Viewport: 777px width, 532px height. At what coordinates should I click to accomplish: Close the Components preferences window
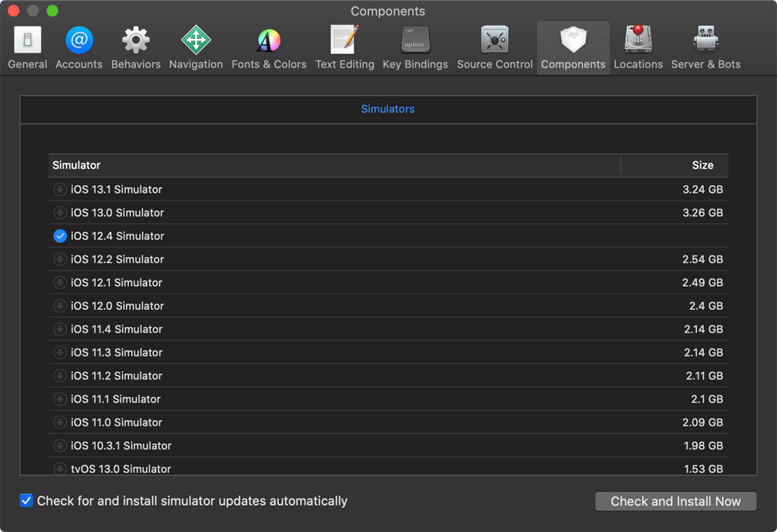coord(13,10)
